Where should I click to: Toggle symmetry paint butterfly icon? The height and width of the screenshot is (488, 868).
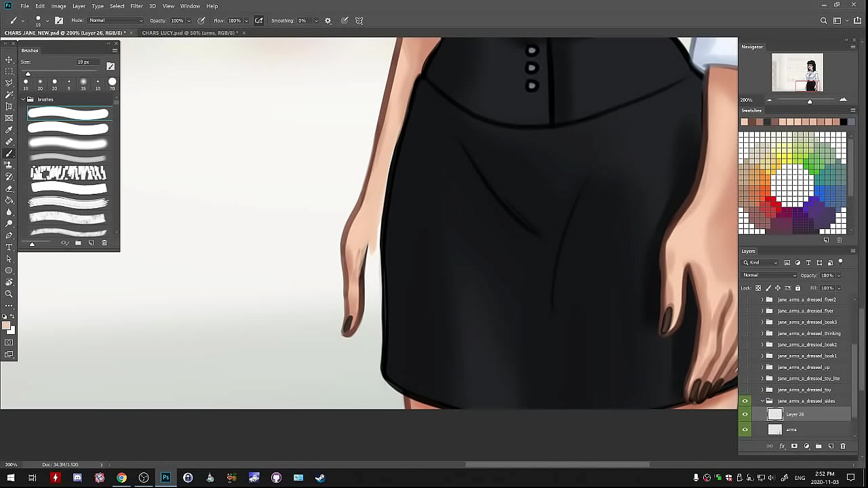[x=359, y=20]
